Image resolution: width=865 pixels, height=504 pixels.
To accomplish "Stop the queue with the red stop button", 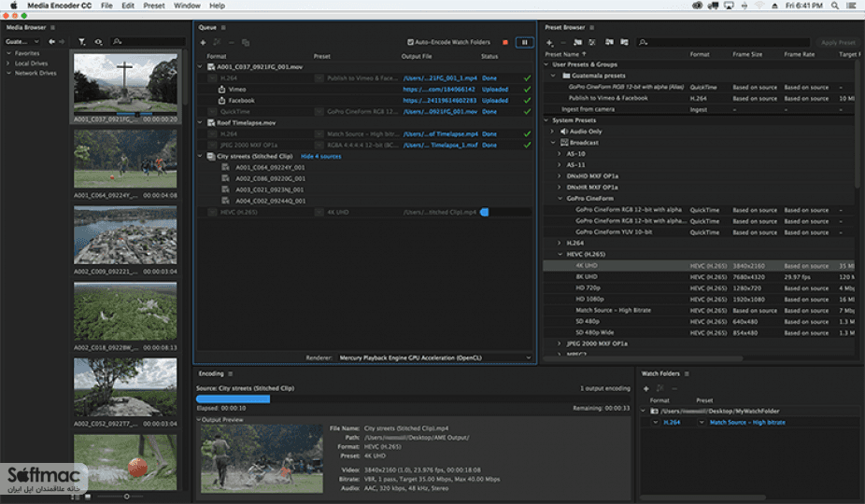I will click(505, 42).
